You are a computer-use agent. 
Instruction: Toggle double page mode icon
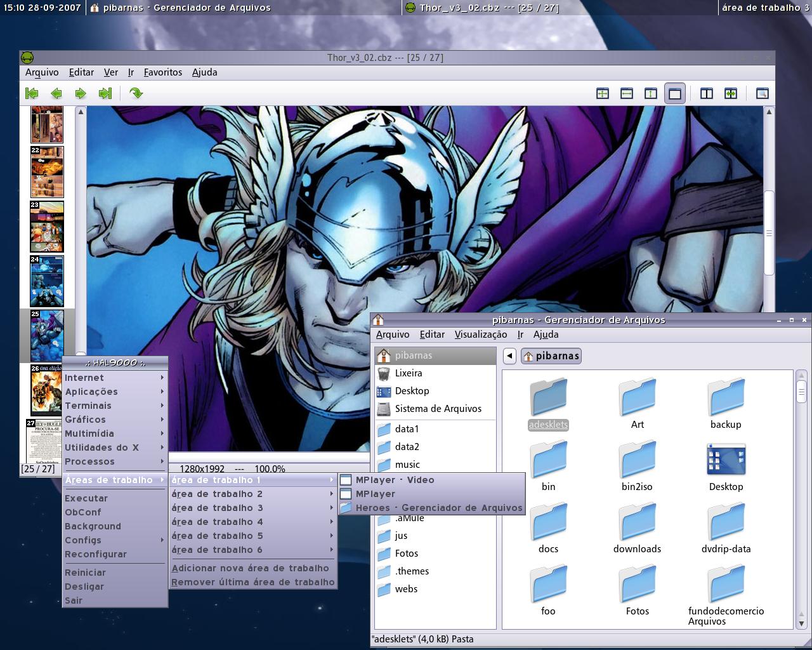[x=707, y=94]
